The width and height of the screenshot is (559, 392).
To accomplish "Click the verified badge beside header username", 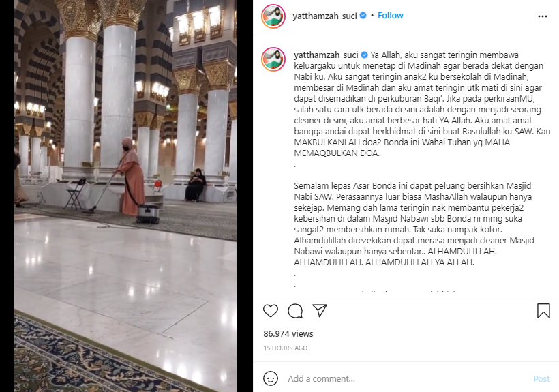I will click(363, 16).
